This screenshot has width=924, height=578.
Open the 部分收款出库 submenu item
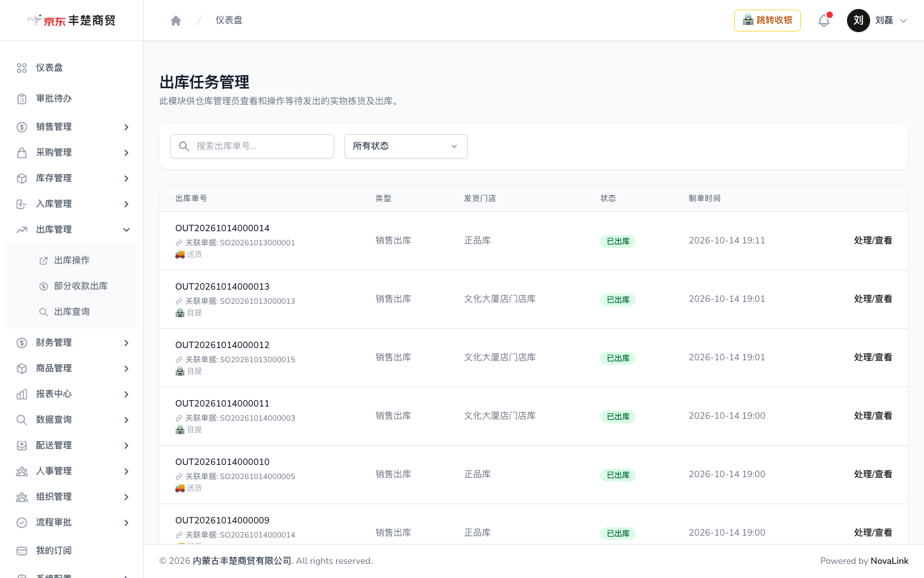pyautogui.click(x=71, y=286)
